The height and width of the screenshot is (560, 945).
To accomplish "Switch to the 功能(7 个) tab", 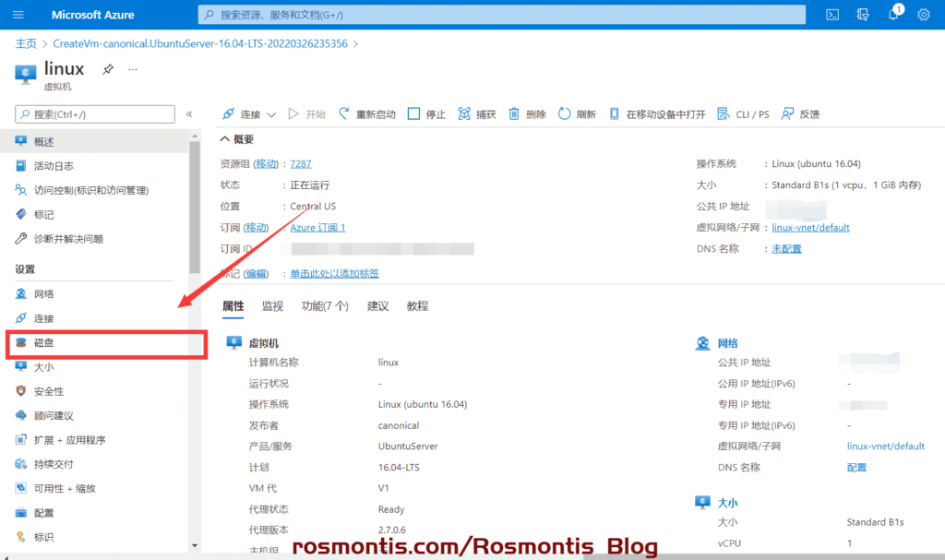I will (x=325, y=306).
